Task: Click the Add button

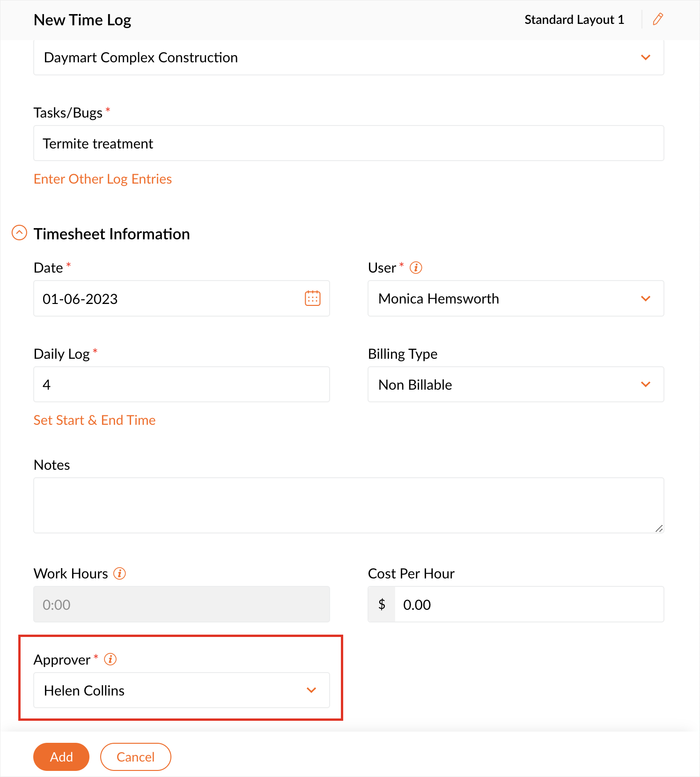Action: coord(61,757)
